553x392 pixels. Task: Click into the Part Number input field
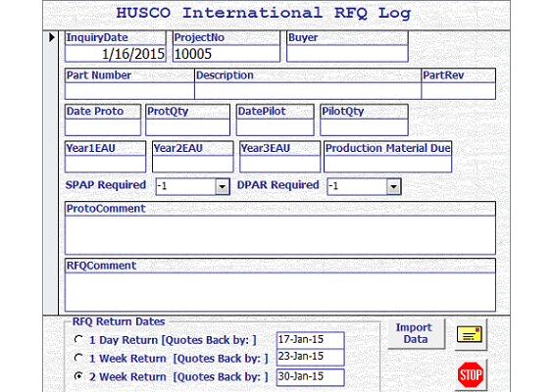(x=129, y=91)
